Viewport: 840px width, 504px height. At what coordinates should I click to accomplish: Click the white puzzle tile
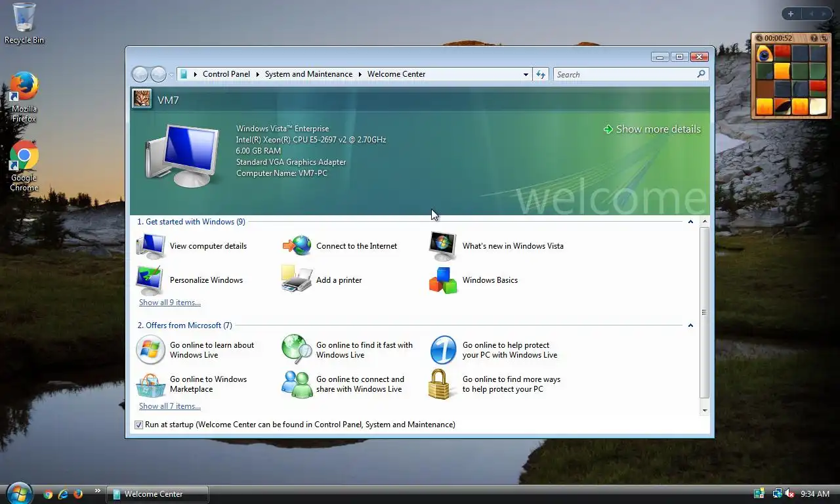tap(818, 106)
